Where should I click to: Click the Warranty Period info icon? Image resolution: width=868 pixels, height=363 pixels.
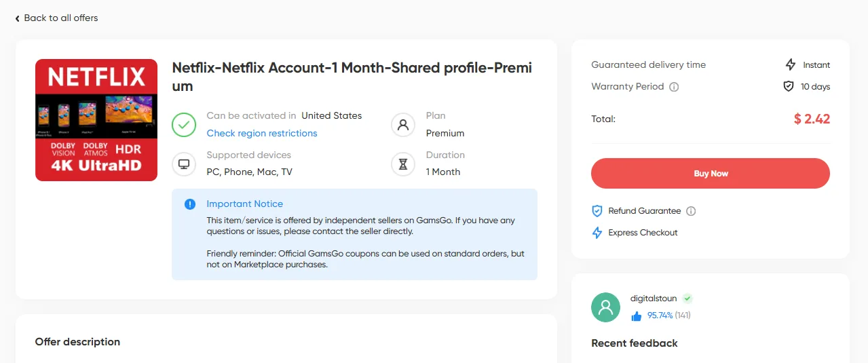[x=674, y=87]
